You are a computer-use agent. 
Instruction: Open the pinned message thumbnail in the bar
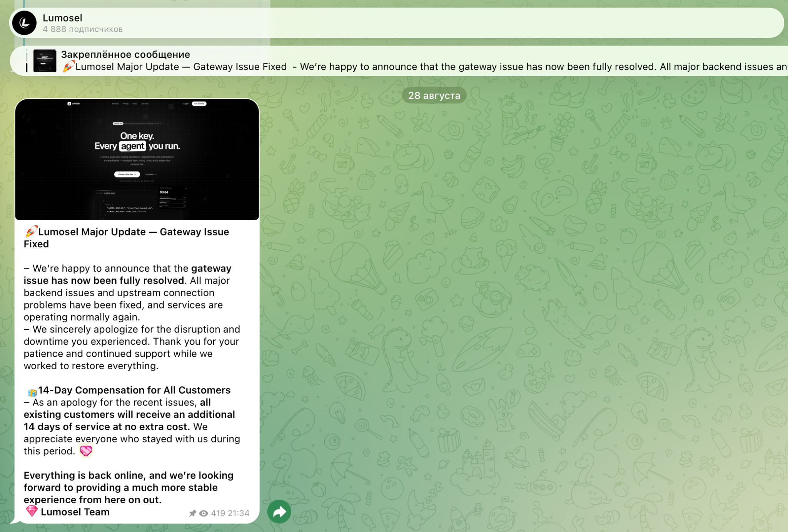45,61
